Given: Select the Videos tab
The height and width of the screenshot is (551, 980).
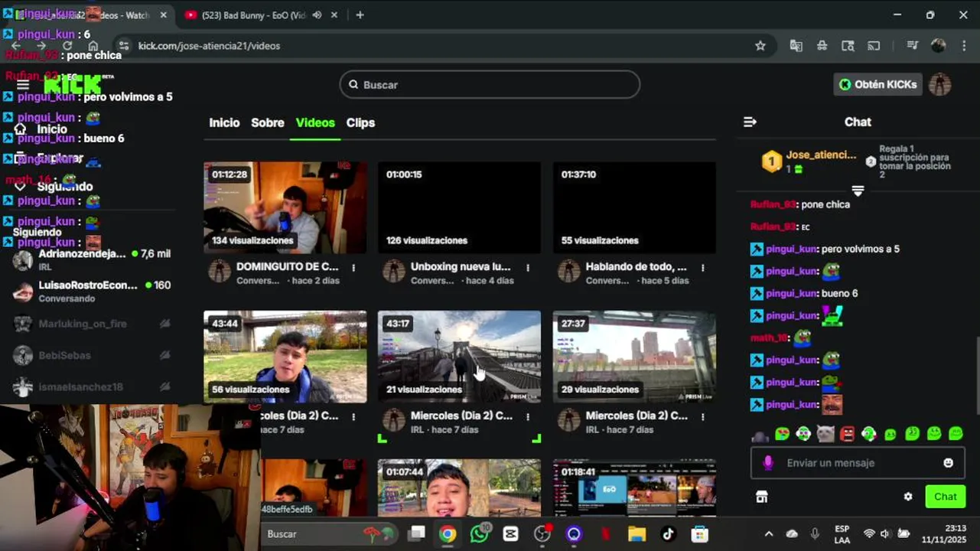Looking at the screenshot, I should (315, 122).
